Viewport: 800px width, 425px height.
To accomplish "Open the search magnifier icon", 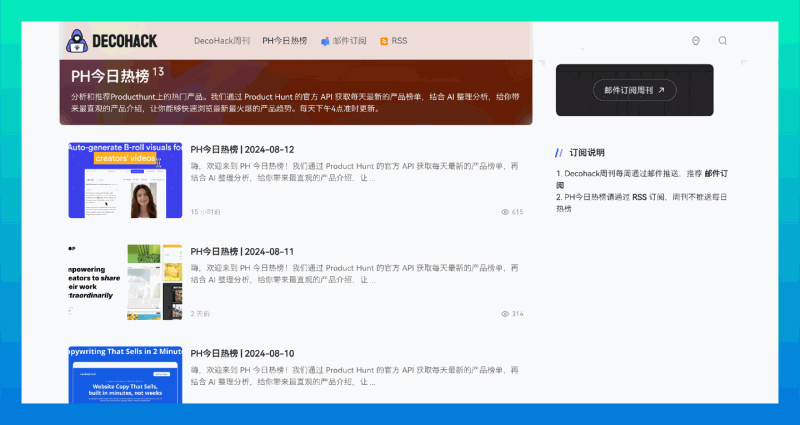I will click(722, 41).
